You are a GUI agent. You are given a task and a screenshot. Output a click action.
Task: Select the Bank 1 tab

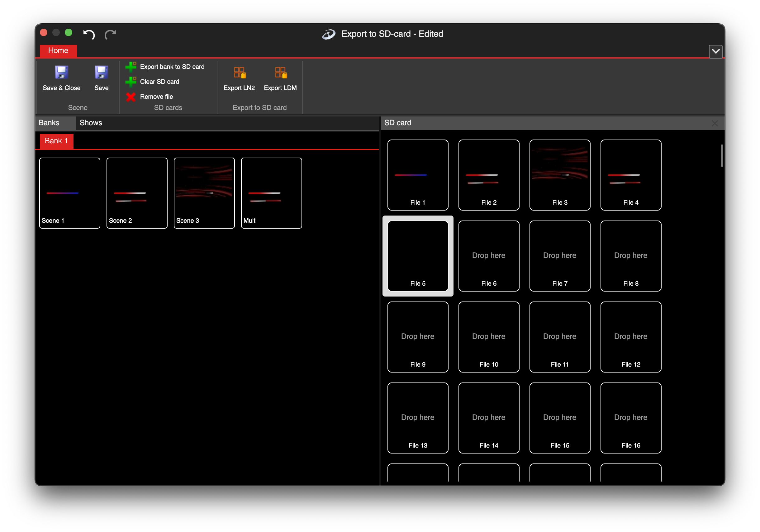click(x=56, y=141)
